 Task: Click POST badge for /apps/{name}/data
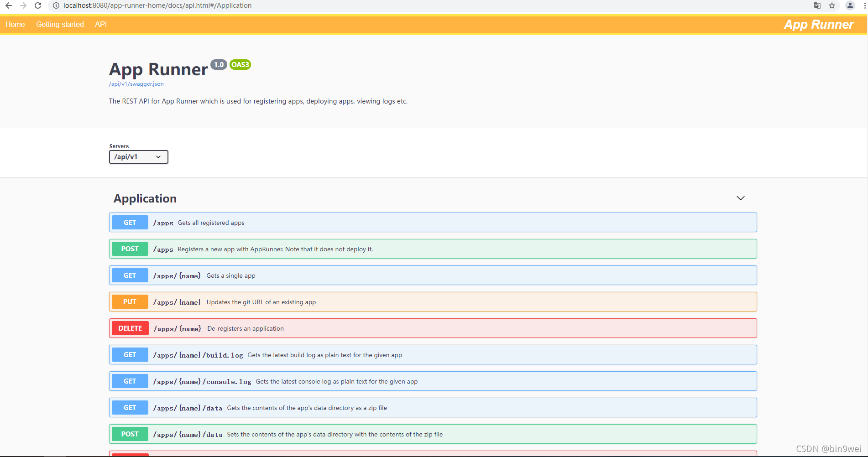coord(130,434)
